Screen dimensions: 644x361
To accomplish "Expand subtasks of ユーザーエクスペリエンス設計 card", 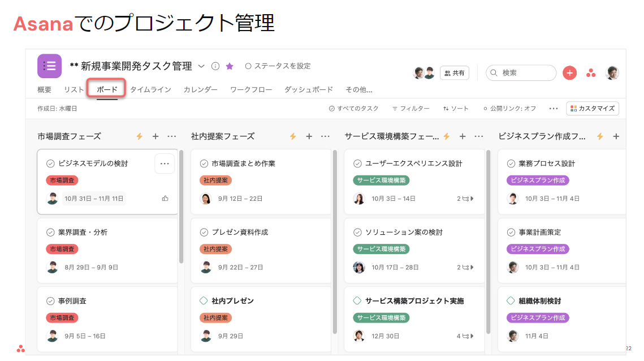I will [465, 199].
